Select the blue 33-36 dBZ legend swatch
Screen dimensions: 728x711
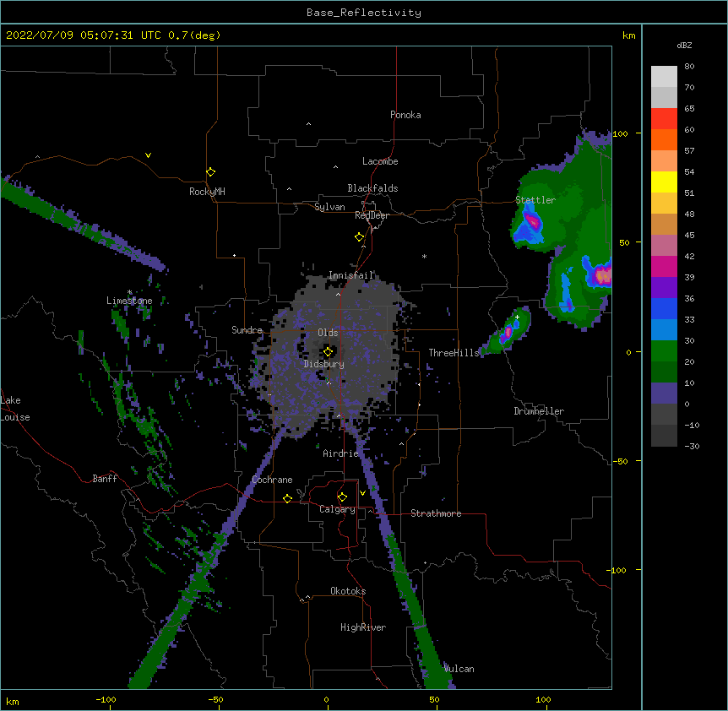[664, 308]
